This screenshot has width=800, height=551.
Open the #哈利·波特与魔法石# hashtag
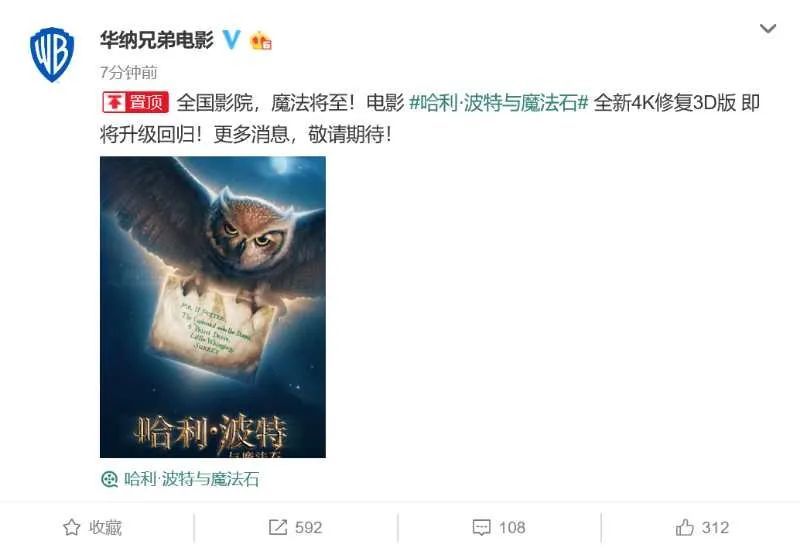[499, 103]
